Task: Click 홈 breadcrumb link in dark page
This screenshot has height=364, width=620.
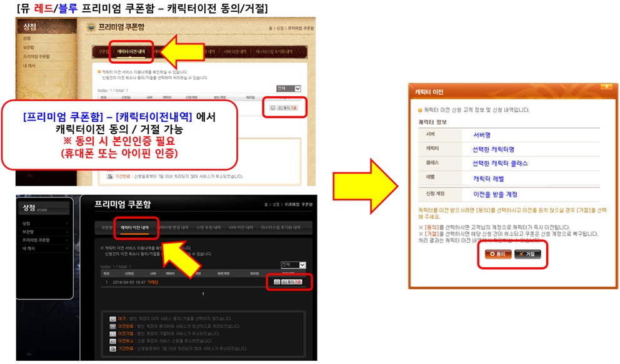Action: (266, 205)
